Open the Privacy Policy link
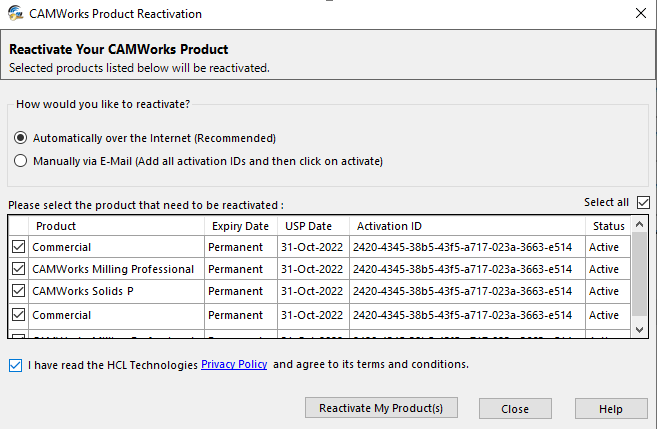Screen dimensions: 657x429 pos(234,365)
